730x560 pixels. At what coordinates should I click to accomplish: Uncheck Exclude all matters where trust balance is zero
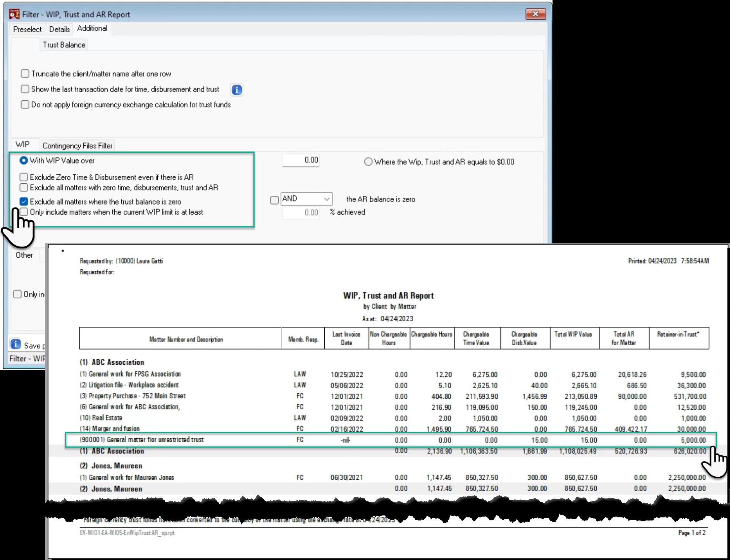pos(24,202)
